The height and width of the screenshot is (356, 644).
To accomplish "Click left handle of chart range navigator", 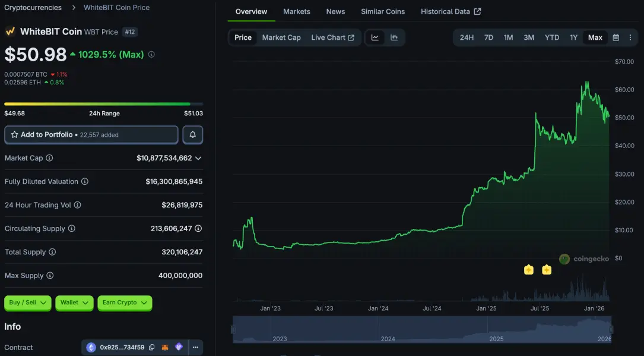I will [233, 329].
